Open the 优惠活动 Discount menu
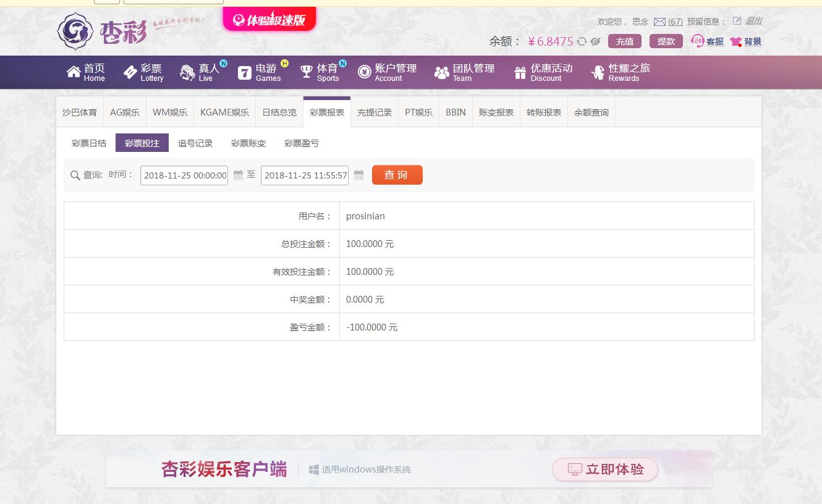Image resolution: width=822 pixels, height=504 pixels. pyautogui.click(x=543, y=72)
